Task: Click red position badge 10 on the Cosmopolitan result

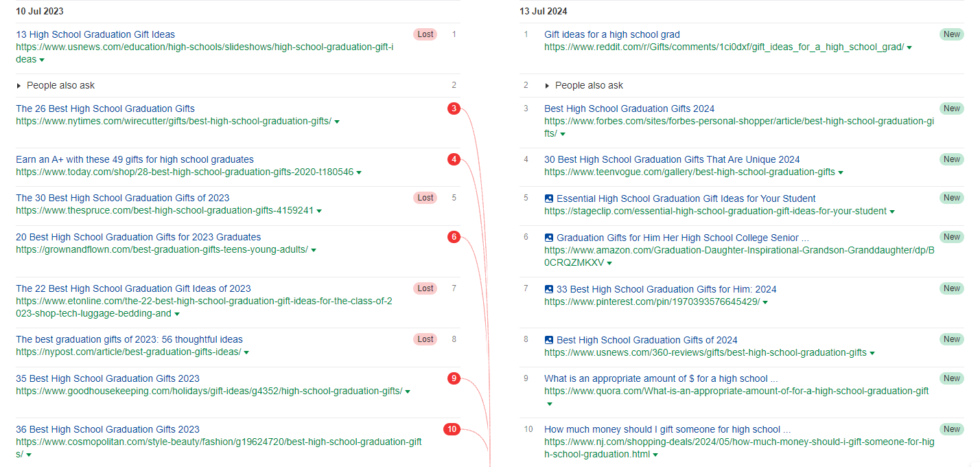Action: click(452, 429)
